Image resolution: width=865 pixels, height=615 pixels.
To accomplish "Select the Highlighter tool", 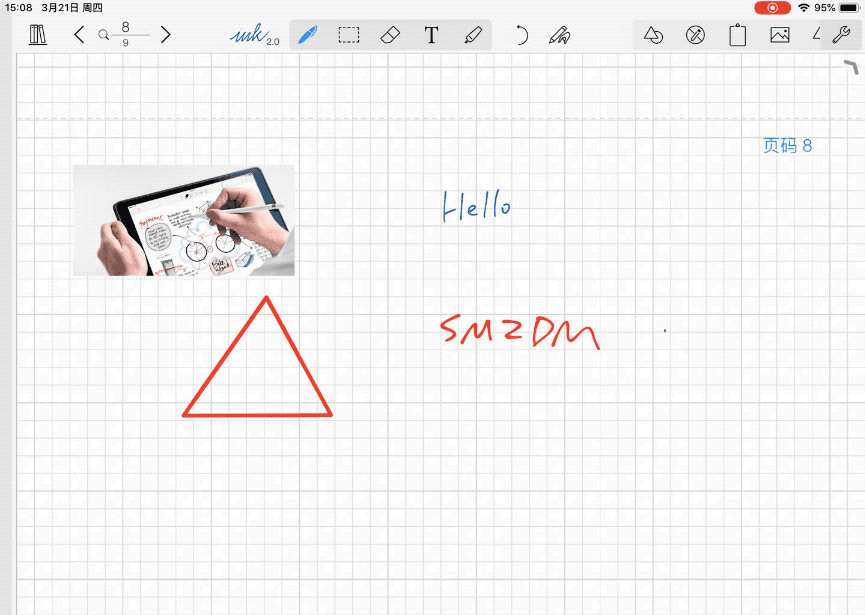I will 473,35.
